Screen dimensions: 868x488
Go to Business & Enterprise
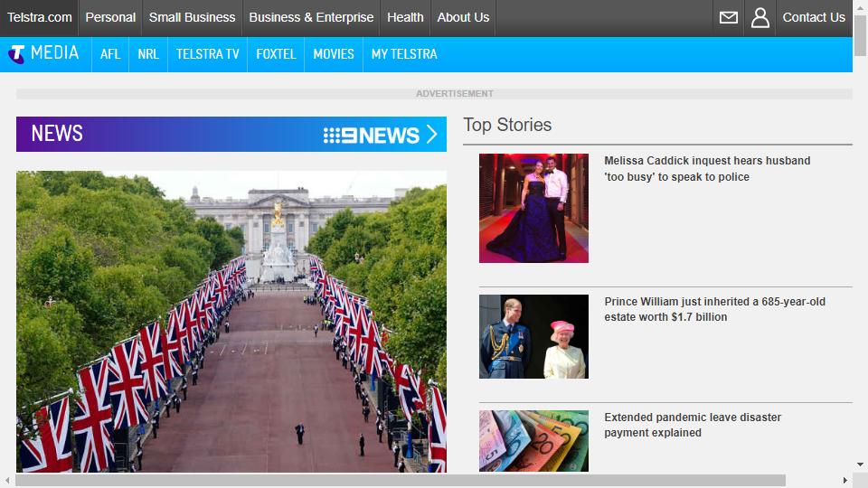(x=311, y=18)
